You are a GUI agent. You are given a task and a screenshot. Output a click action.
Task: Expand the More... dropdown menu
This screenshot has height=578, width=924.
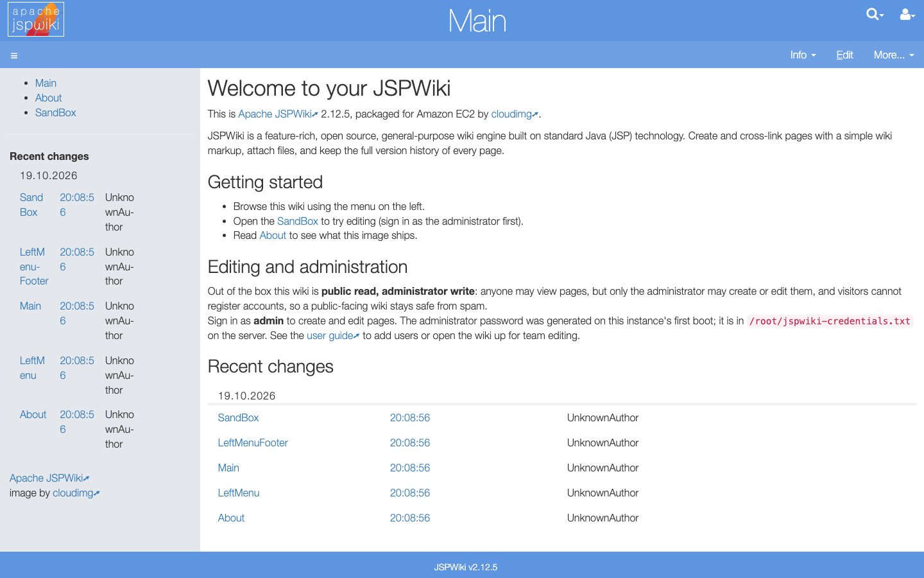(894, 55)
